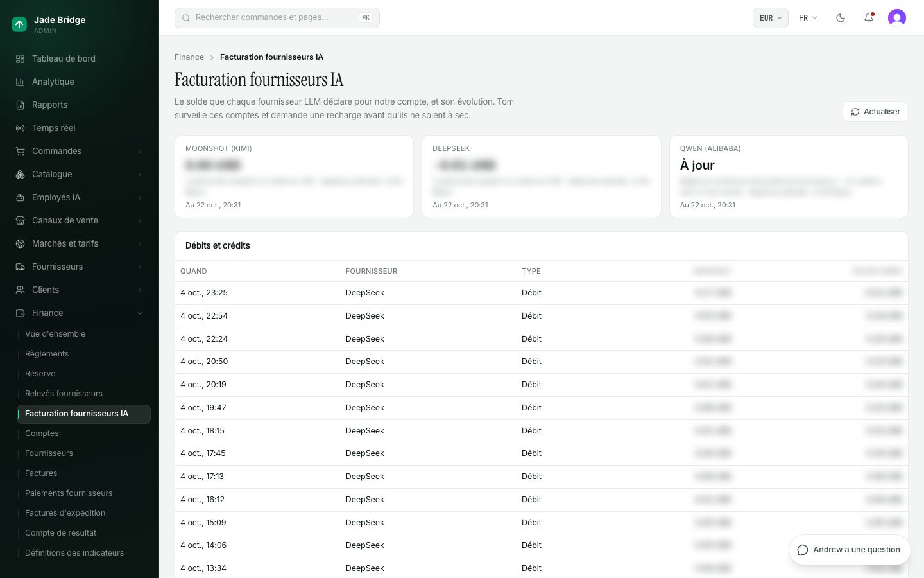Click the Débits et crédits heading
Image resolution: width=924 pixels, height=578 pixels.
tap(218, 245)
